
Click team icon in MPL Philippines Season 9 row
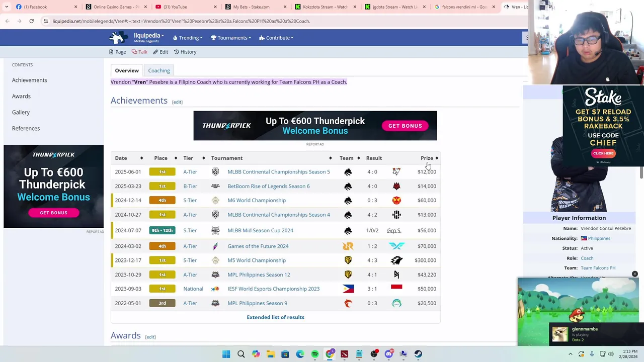(348, 303)
